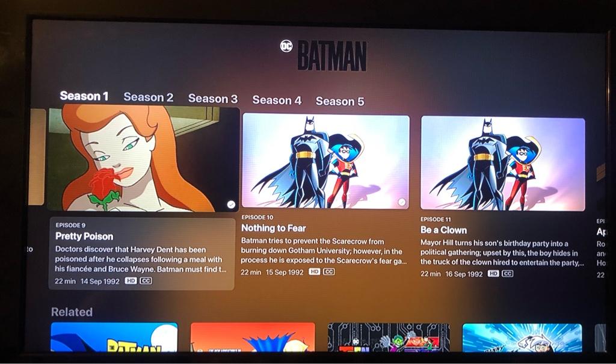
Task: Click the CC badge under Pretty Poison
Action: 146,280
